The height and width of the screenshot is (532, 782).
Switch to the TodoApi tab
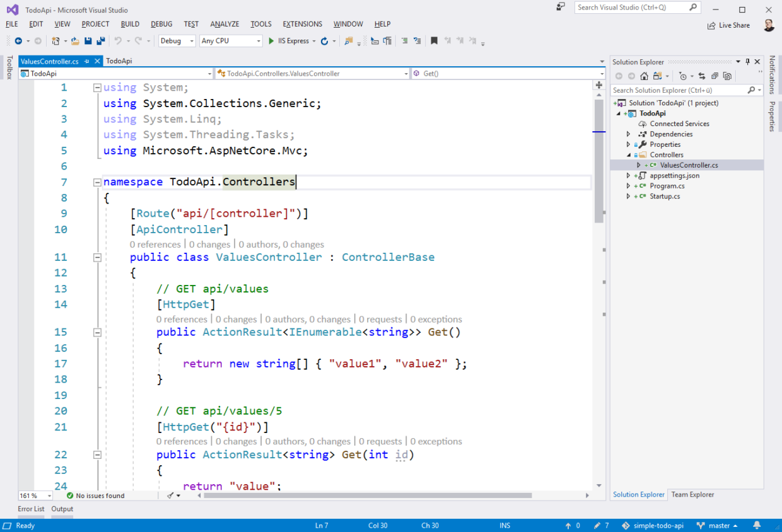(118, 61)
